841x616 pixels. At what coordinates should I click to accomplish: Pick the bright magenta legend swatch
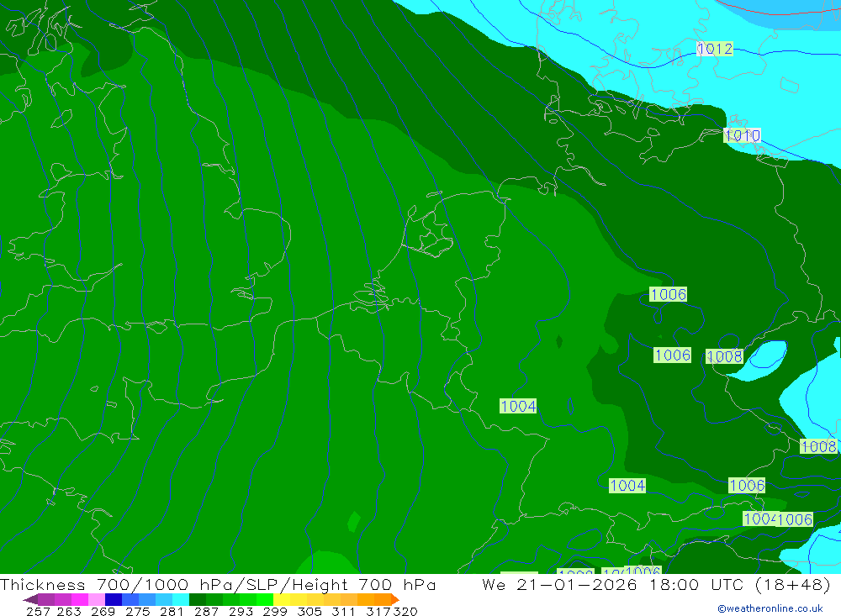80,599
